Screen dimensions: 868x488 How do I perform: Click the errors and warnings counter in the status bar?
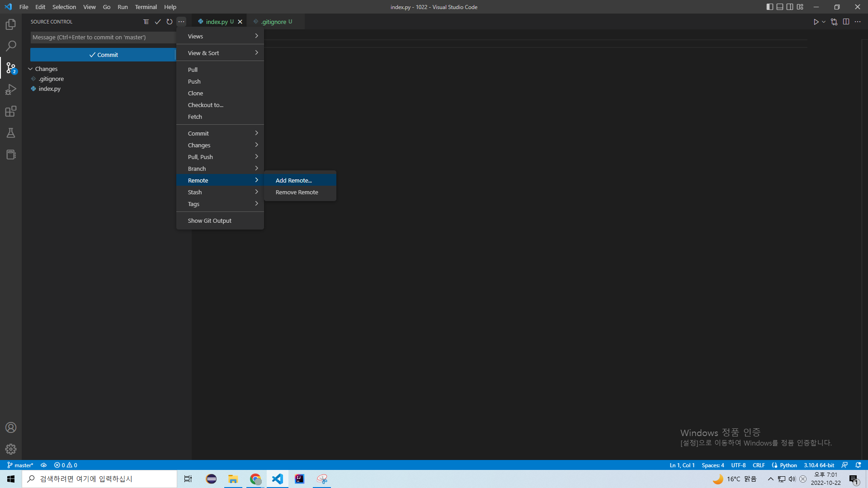point(66,465)
